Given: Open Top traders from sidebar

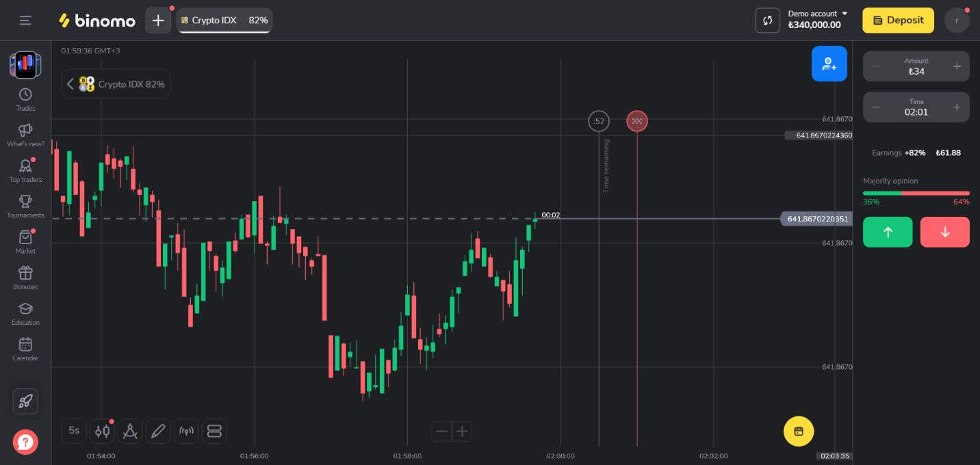Looking at the screenshot, I should (x=25, y=170).
